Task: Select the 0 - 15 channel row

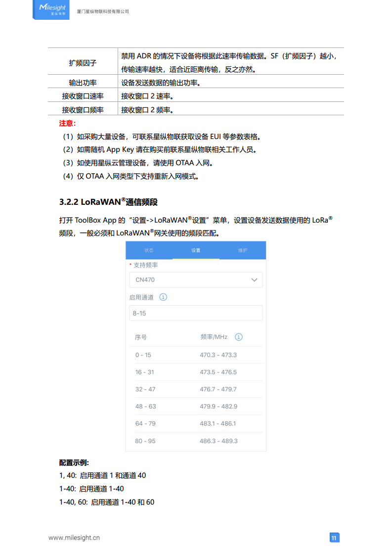Action: 197,355
